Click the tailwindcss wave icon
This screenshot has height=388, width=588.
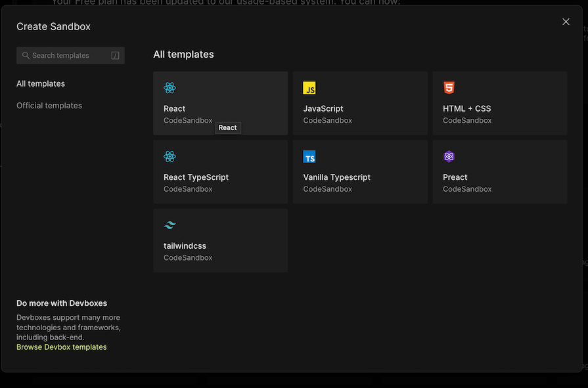170,225
